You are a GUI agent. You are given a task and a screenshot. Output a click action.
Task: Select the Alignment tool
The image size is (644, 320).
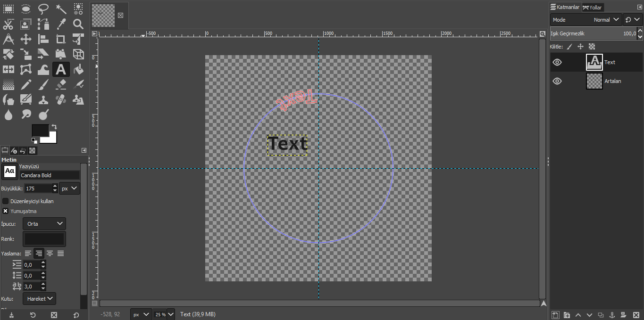pyautogui.click(x=43, y=39)
